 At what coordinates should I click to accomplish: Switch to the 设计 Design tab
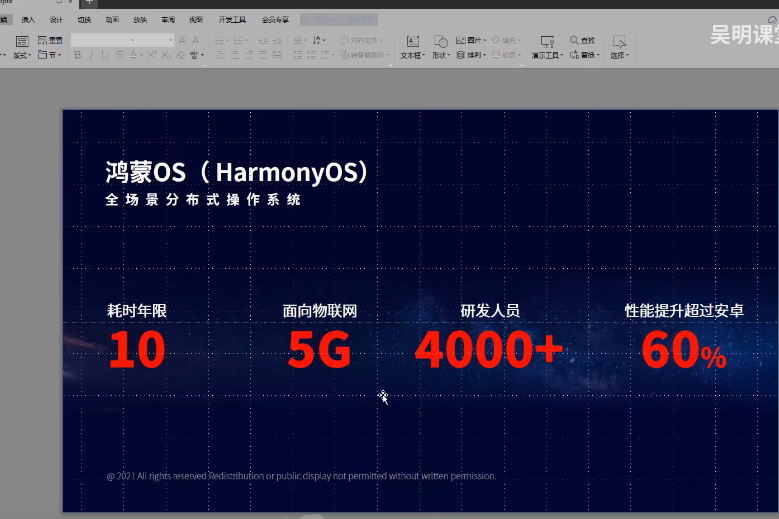[56, 20]
